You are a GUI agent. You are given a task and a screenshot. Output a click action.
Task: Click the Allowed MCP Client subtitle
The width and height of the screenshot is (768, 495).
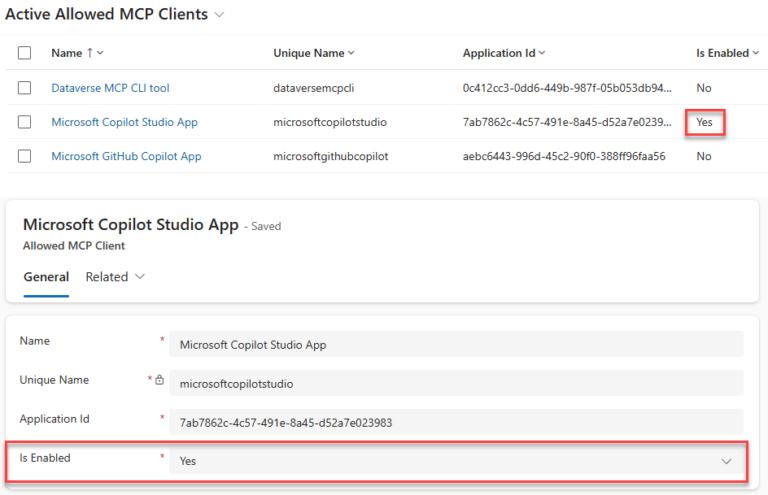[74, 246]
